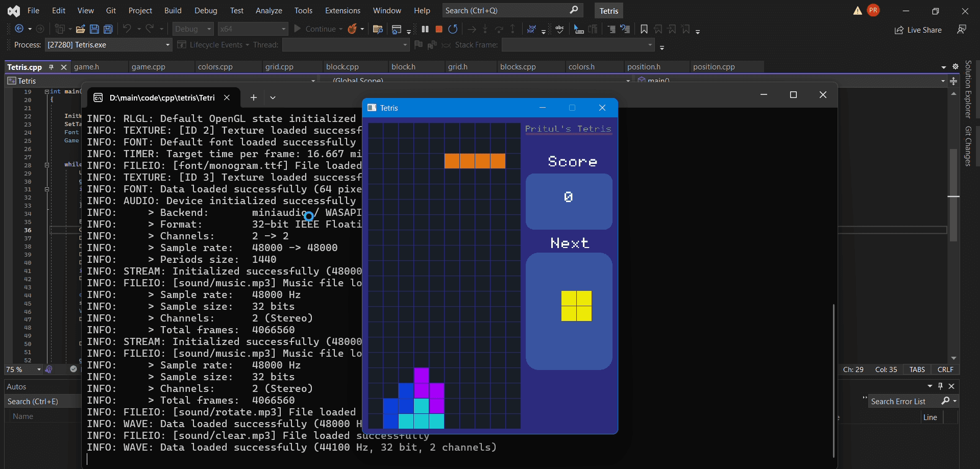The height and width of the screenshot is (469, 980).
Task: Open the Debug menu
Action: point(206,10)
